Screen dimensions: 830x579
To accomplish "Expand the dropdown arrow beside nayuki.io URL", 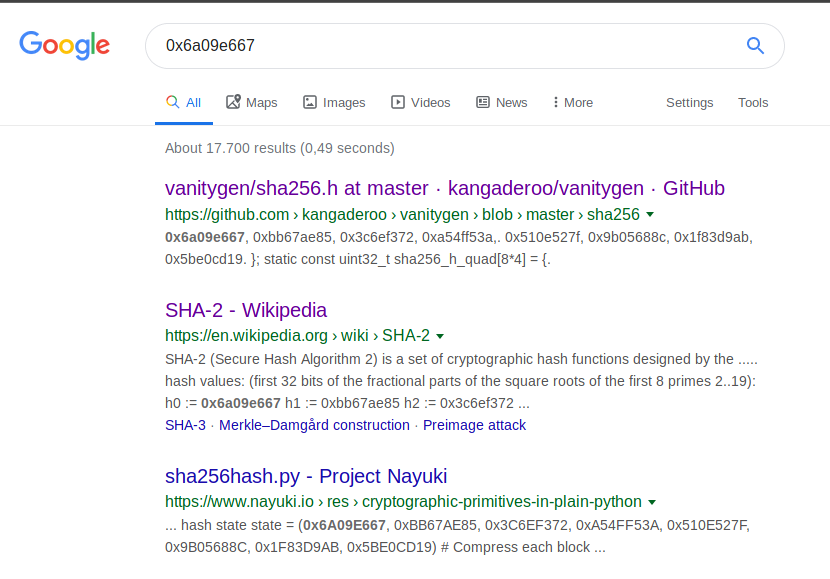I will click(652, 502).
